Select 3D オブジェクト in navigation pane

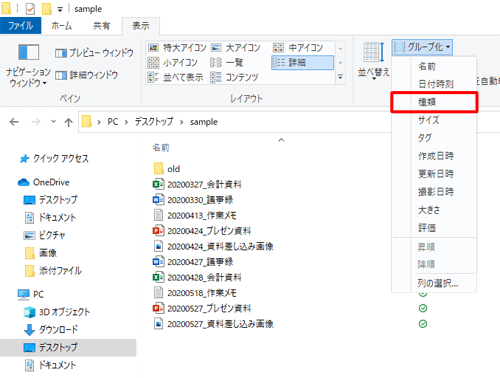tap(57, 312)
